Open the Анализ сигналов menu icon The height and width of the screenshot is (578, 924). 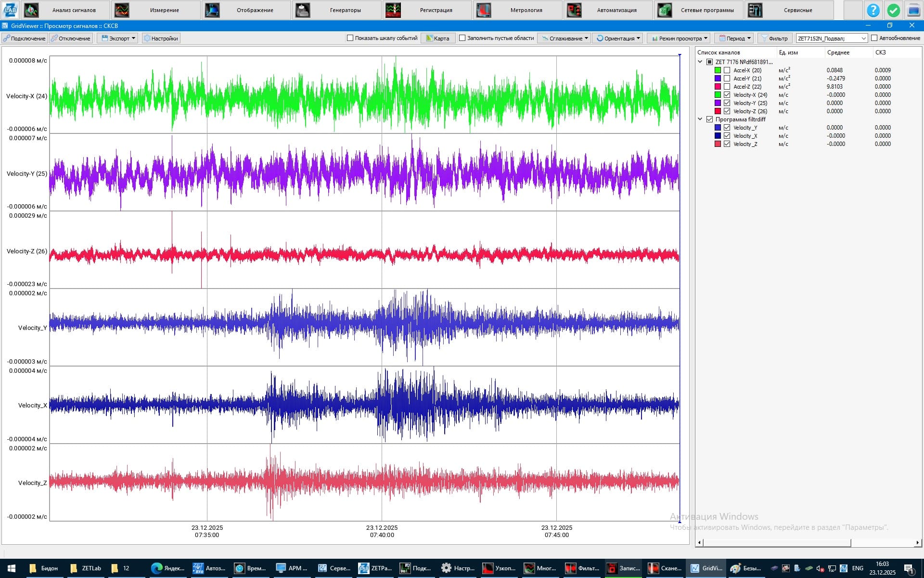click(31, 10)
